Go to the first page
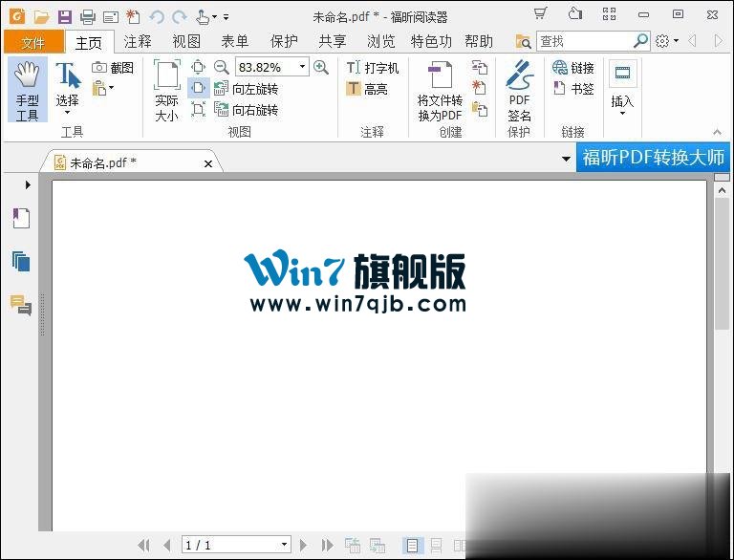734x560 pixels. click(143, 545)
